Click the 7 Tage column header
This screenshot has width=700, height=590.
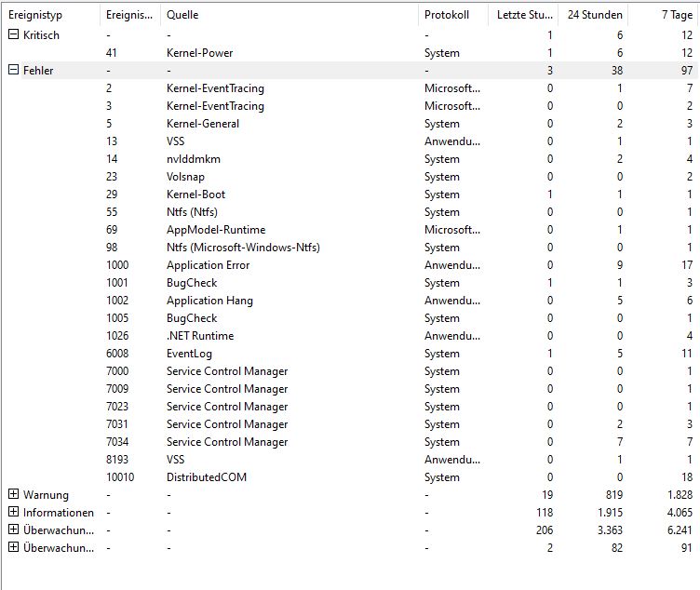(x=663, y=15)
